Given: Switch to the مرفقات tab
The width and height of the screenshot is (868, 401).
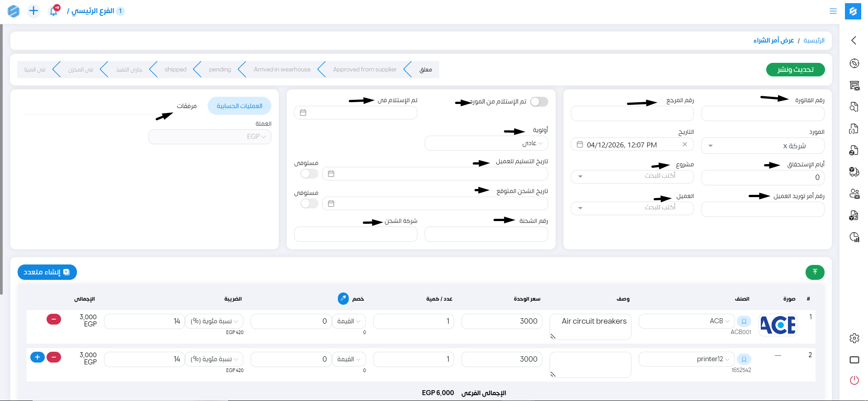Looking at the screenshot, I should coord(186,106).
